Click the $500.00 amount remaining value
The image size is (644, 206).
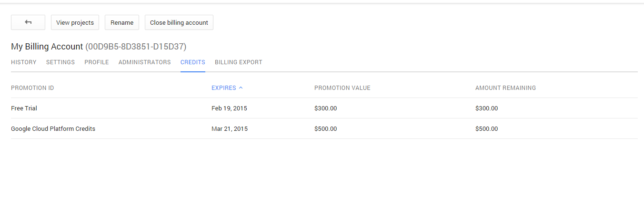point(486,129)
